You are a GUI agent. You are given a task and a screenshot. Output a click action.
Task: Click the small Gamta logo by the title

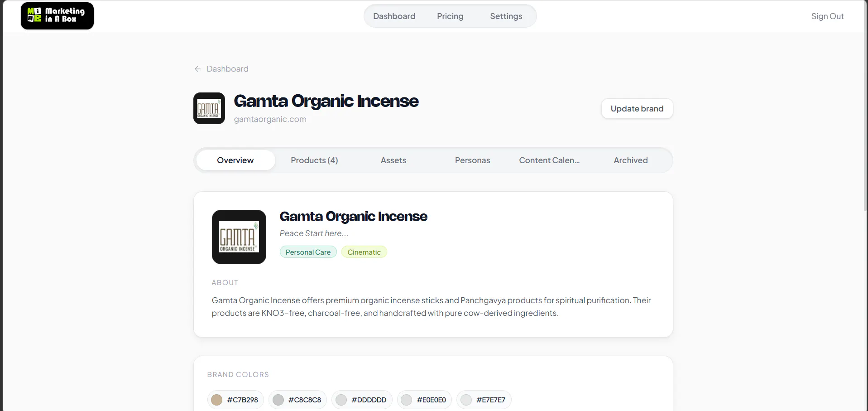click(x=209, y=108)
